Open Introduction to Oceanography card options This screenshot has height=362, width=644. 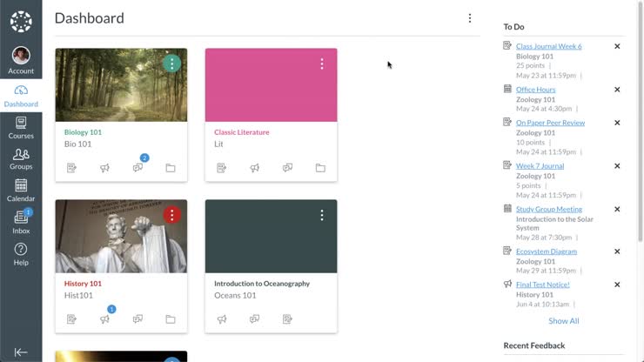322,215
